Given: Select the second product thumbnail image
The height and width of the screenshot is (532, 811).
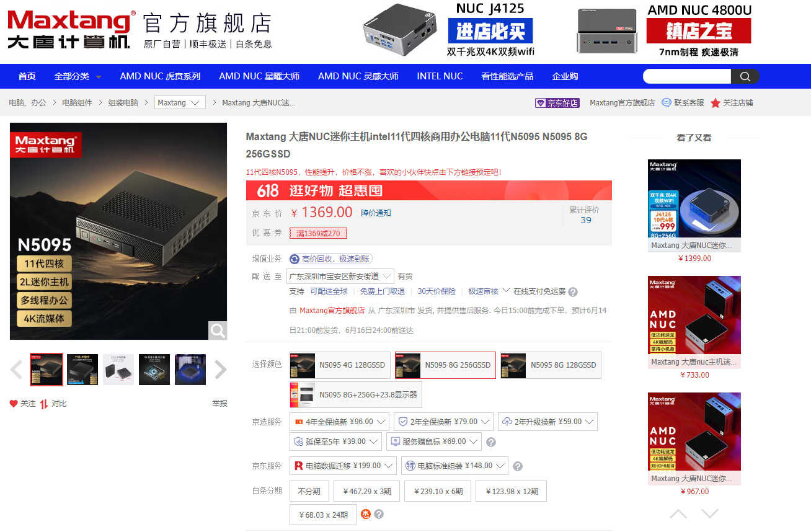Looking at the screenshot, I should pos(82,370).
